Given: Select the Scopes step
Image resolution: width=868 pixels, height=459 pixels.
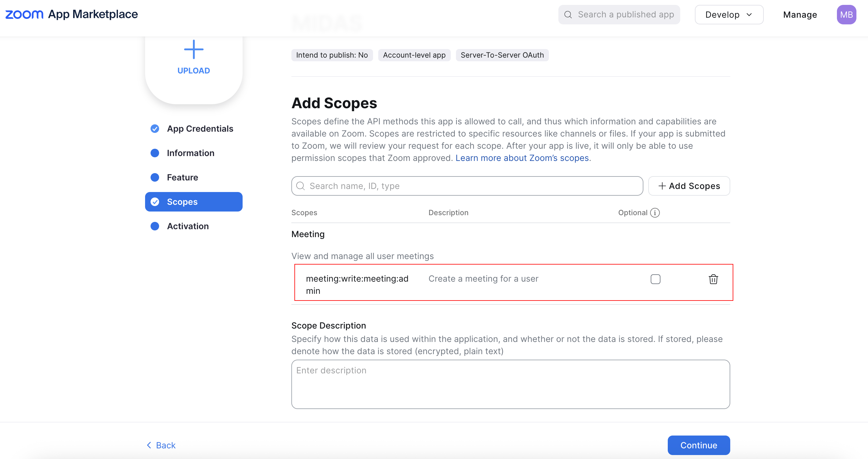Looking at the screenshot, I should (x=194, y=202).
